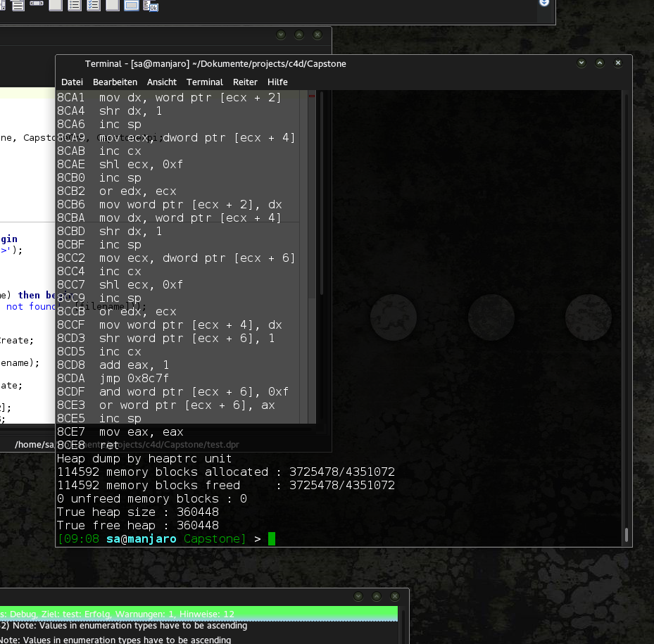Close the source editor window behind Terminal

coord(317,34)
